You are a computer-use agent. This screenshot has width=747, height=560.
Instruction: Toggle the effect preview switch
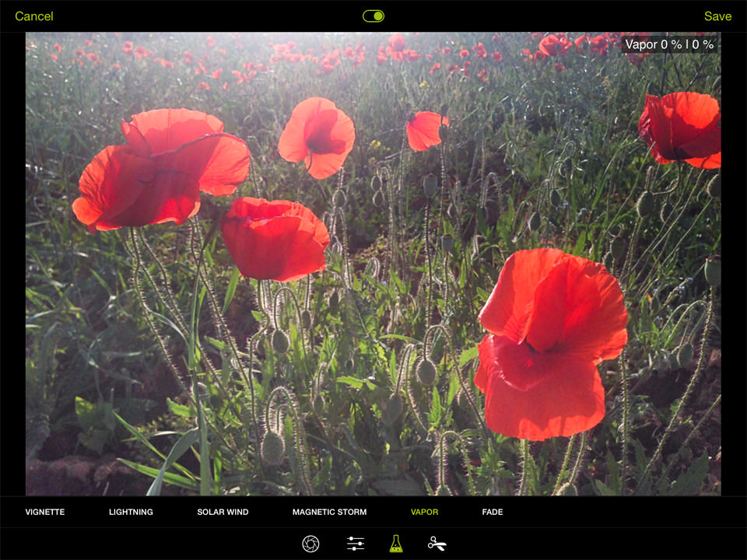(373, 16)
